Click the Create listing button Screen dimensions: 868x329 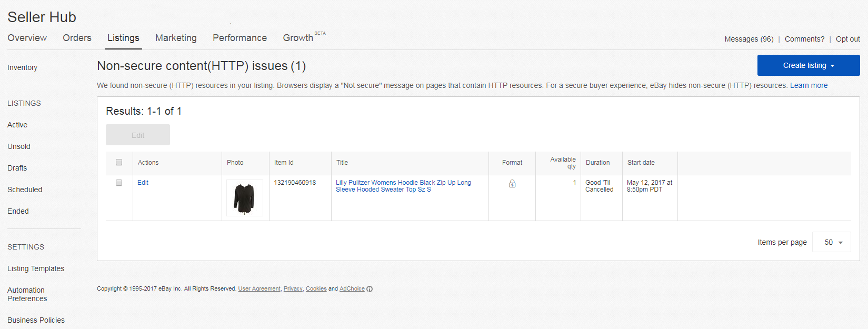pyautogui.click(x=809, y=65)
